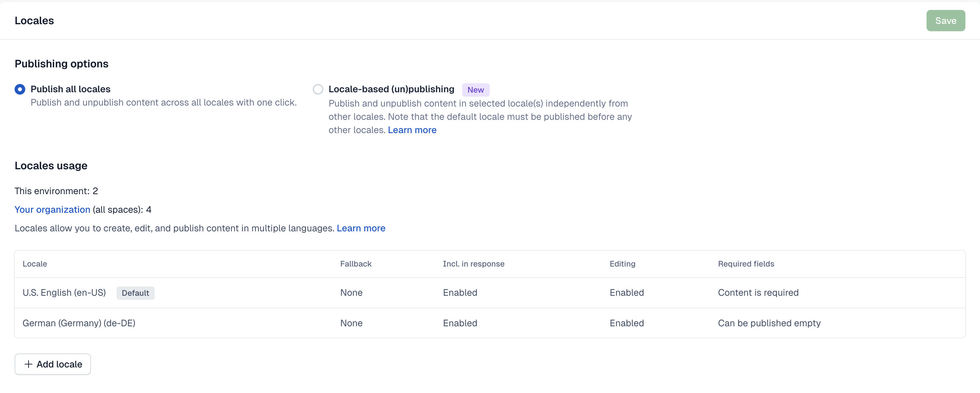Click Content is required in English row
Image resolution: width=980 pixels, height=393 pixels.
point(758,292)
